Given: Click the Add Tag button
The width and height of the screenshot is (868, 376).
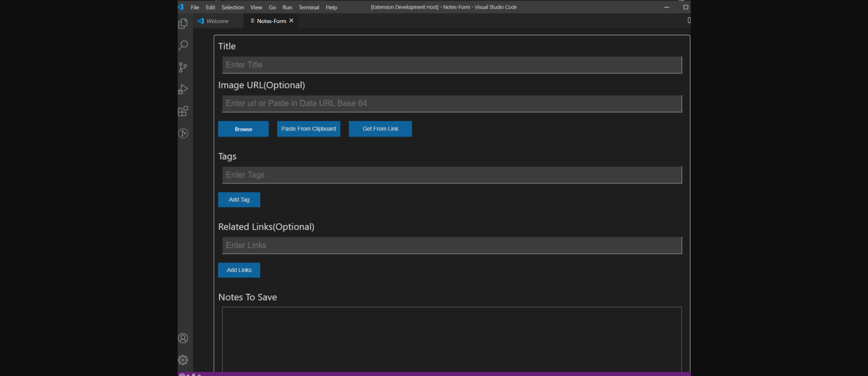Looking at the screenshot, I should pyautogui.click(x=239, y=200).
